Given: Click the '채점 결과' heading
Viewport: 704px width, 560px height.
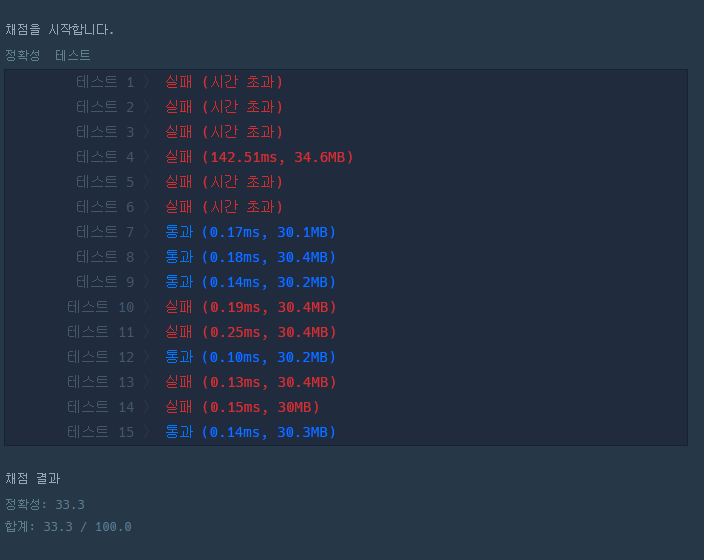Looking at the screenshot, I should click(x=32, y=478).
